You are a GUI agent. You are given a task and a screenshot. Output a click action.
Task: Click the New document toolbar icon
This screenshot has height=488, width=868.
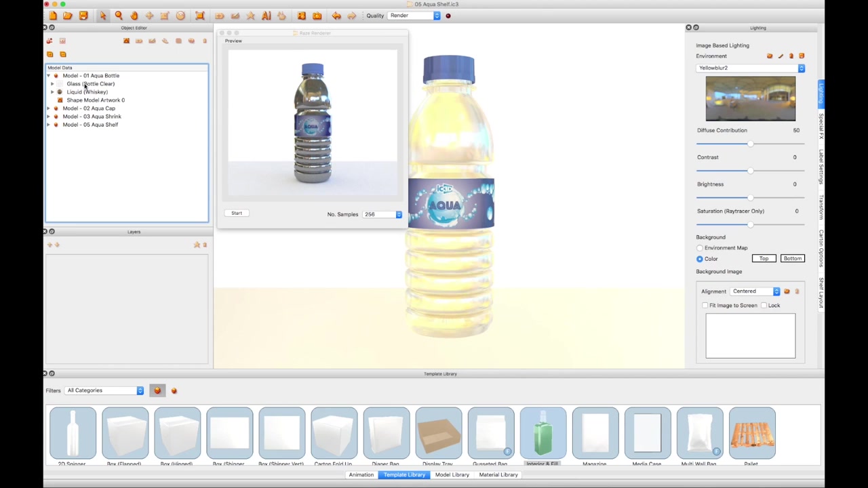53,16
